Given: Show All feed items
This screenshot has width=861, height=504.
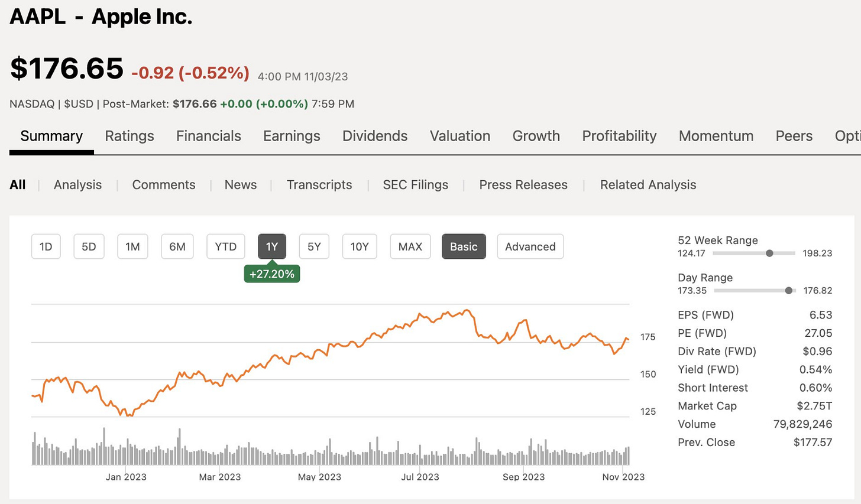Looking at the screenshot, I should 18,185.
